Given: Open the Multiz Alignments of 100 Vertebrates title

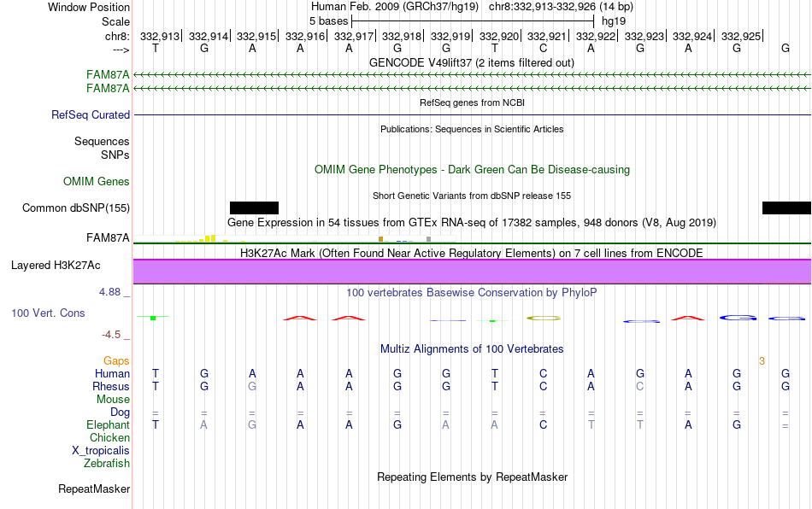Looking at the screenshot, I should tap(472, 348).
